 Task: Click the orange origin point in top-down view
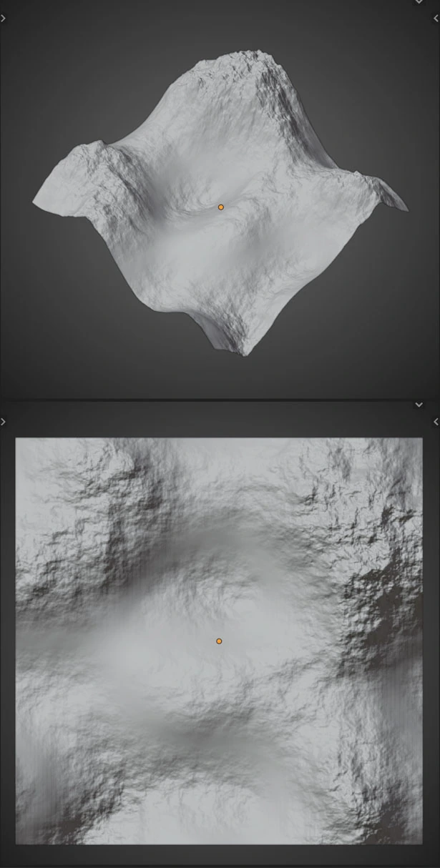[x=219, y=641]
